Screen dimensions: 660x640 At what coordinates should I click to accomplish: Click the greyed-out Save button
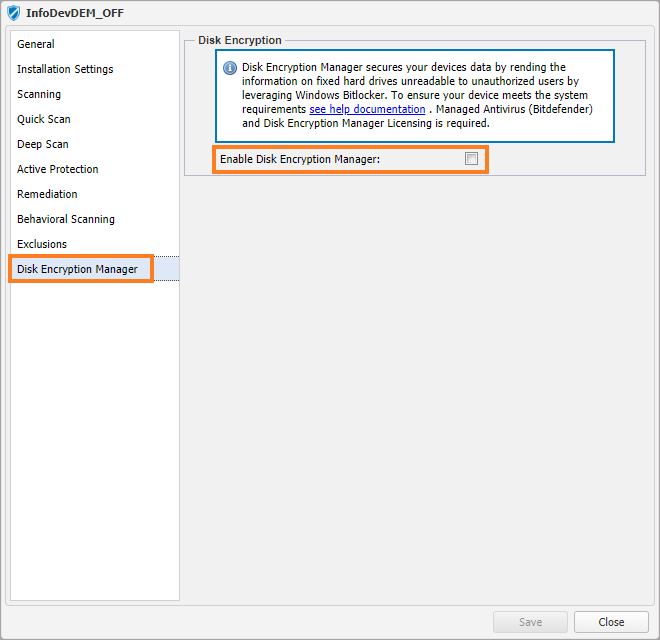[530, 622]
